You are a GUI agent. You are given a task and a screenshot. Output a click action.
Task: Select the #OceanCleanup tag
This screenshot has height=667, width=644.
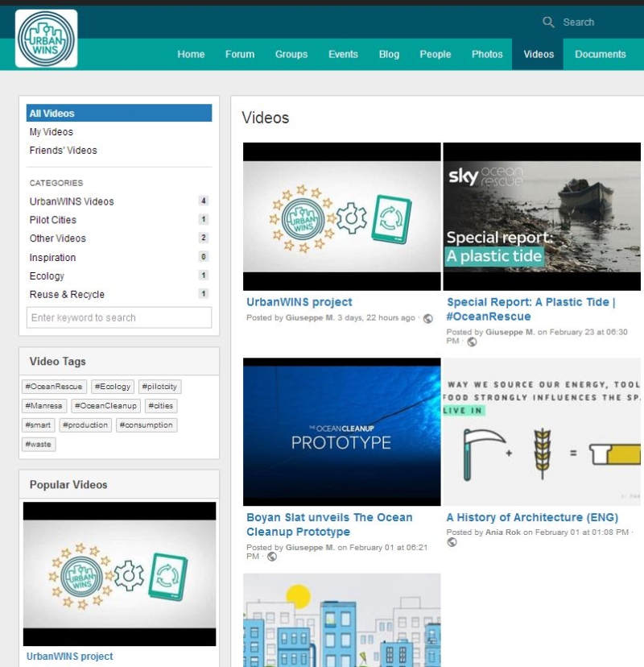coord(106,406)
